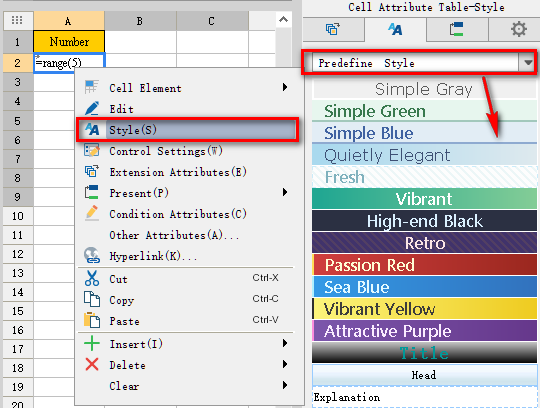Click the Control Settings icon
The image size is (540, 408).
[92, 150]
